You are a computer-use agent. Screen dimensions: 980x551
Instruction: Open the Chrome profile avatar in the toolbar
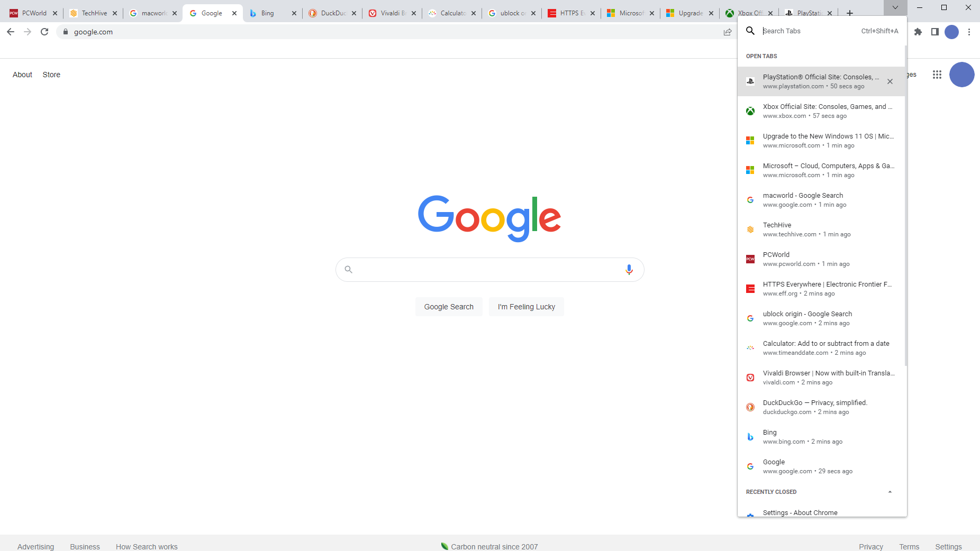(952, 32)
